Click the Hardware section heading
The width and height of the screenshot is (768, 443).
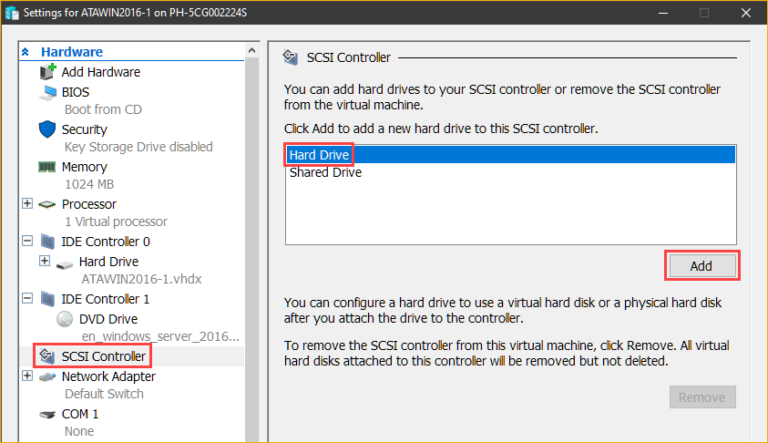pyautogui.click(x=72, y=51)
